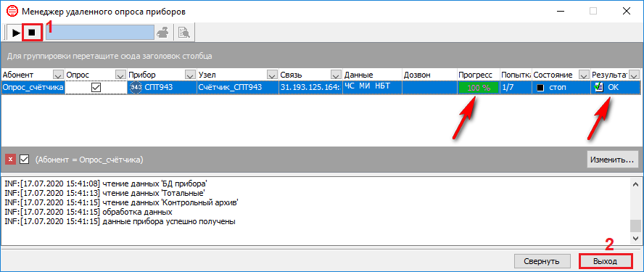The image size is (644, 272).
Task: Open the log viewer magnifier icon
Action: (x=184, y=32)
